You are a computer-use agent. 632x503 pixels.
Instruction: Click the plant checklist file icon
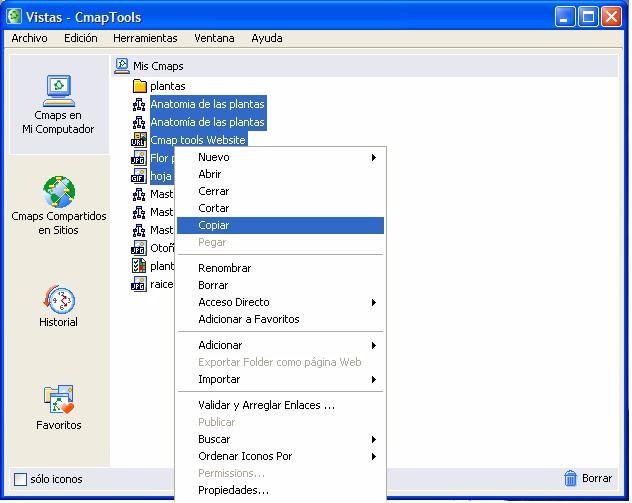click(139, 266)
